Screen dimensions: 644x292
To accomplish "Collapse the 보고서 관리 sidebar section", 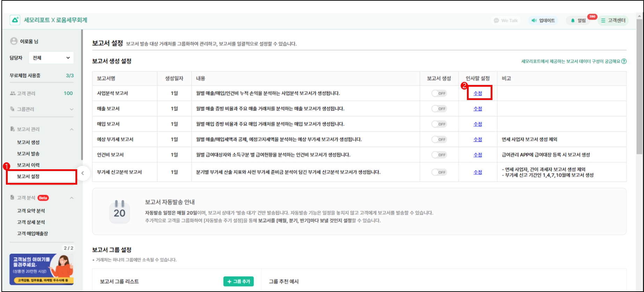I will (x=71, y=129).
